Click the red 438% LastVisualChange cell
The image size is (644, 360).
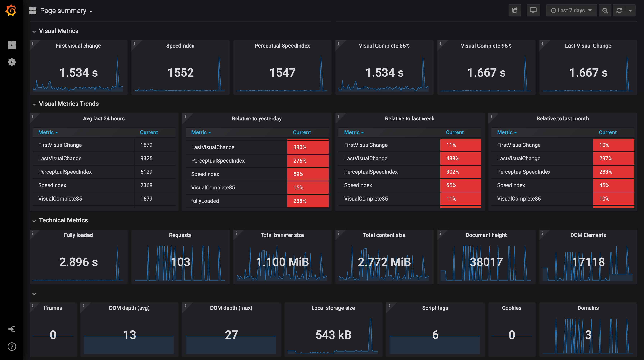coord(461,158)
